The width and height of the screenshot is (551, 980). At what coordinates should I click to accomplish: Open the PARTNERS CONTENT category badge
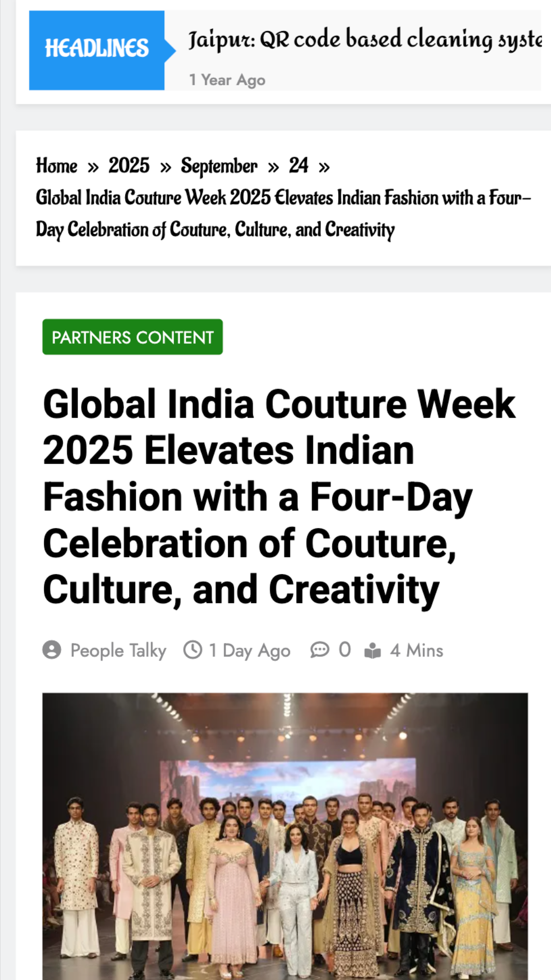pos(132,336)
